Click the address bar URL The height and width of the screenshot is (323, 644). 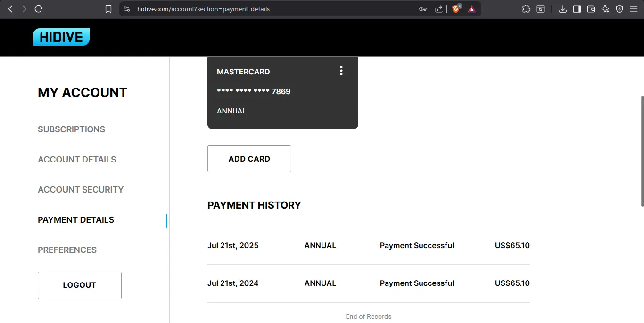point(203,9)
